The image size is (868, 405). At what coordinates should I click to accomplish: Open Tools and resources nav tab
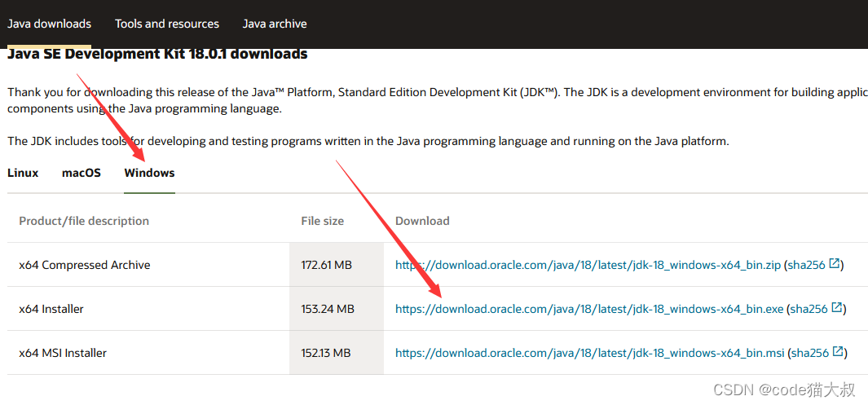point(166,24)
